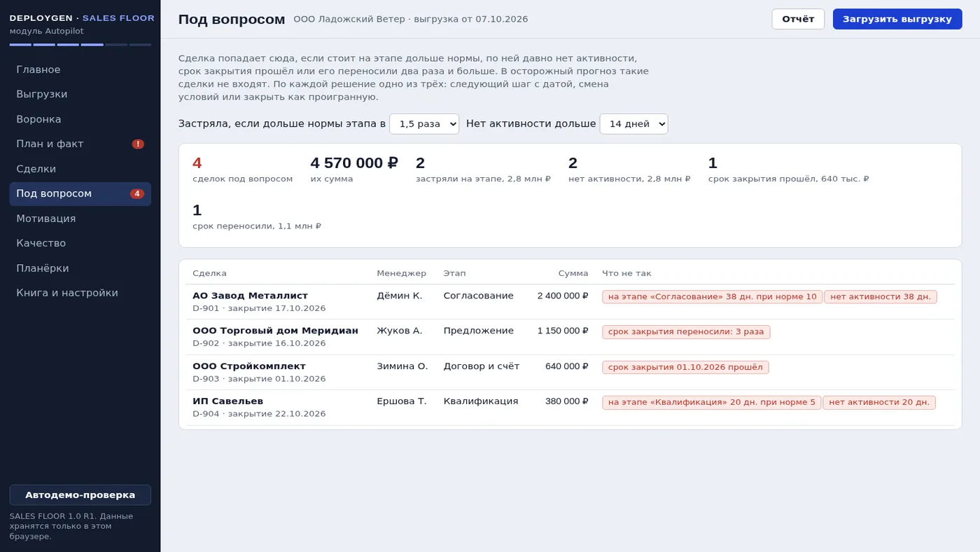Click the red alert badge beside «План и факт»
The height and width of the screenshot is (552, 980).
coord(138,144)
